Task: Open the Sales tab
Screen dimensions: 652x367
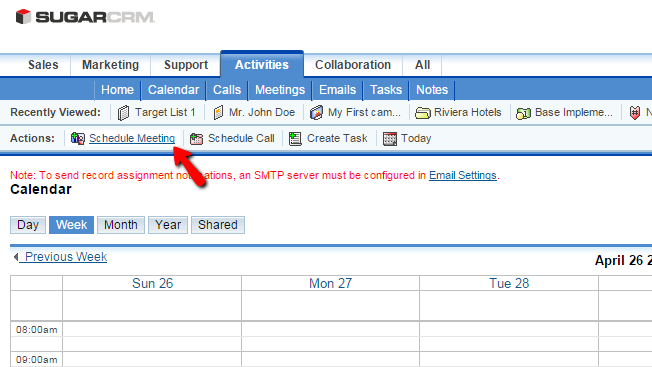Action: [43, 65]
